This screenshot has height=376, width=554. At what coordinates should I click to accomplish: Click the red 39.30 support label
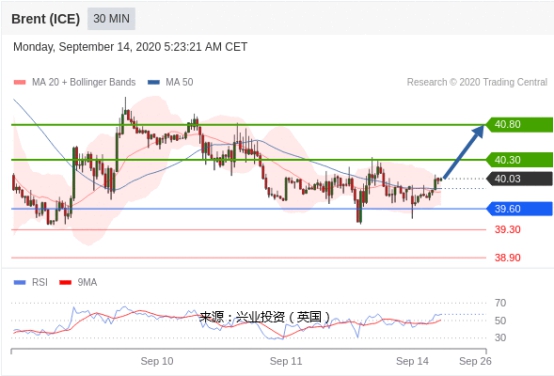507,230
